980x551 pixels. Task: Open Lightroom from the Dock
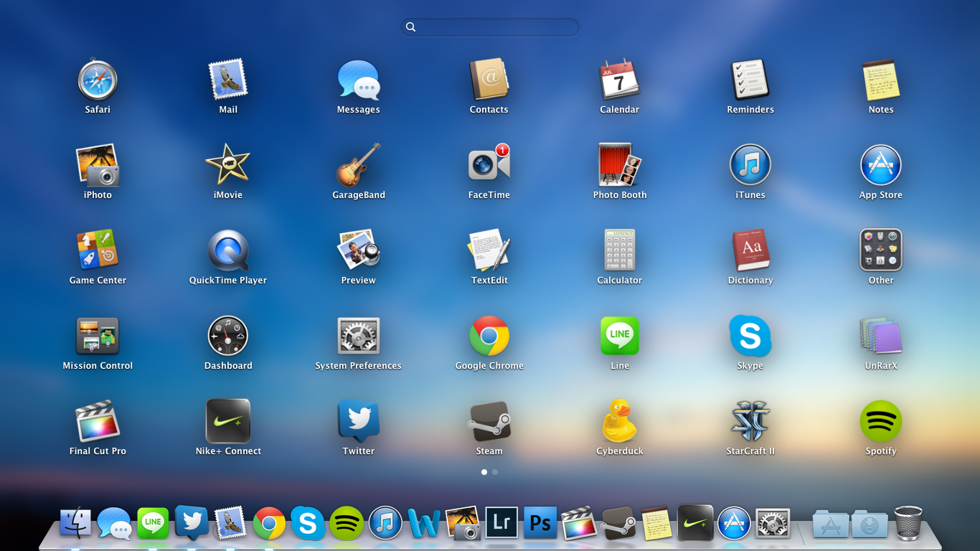pyautogui.click(x=501, y=523)
